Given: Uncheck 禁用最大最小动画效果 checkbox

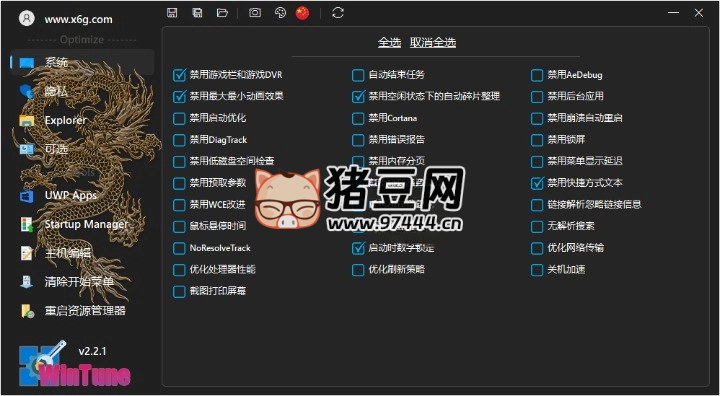Looking at the screenshot, I should [179, 96].
